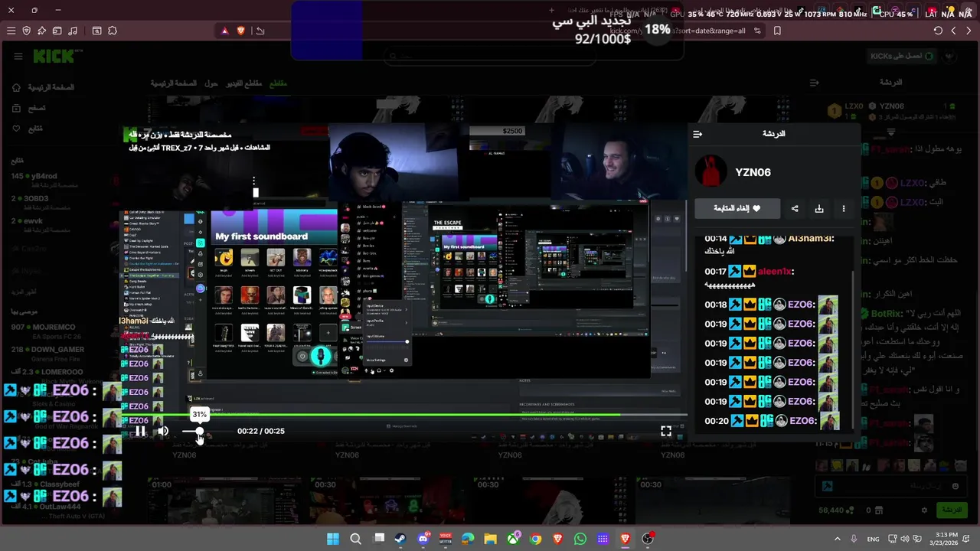The height and width of the screenshot is (551, 980).
Task: Open site settings tune icon in address bar
Action: pos(757,31)
